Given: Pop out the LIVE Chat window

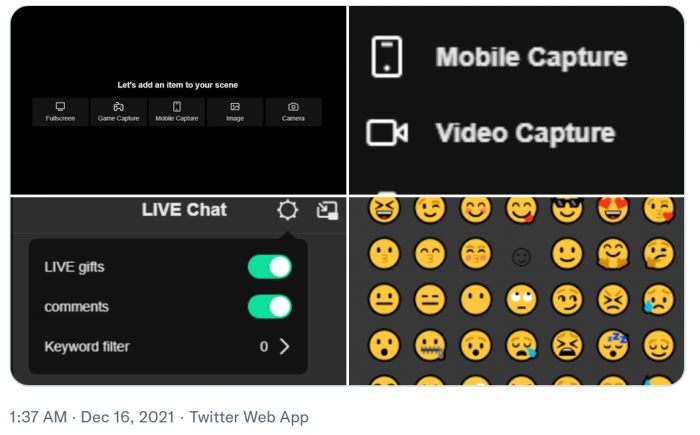Looking at the screenshot, I should [x=327, y=210].
